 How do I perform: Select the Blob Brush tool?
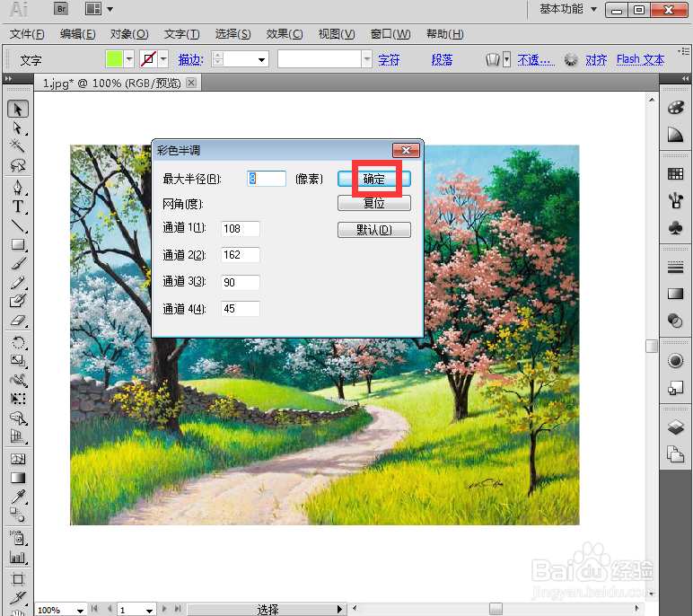point(18,301)
